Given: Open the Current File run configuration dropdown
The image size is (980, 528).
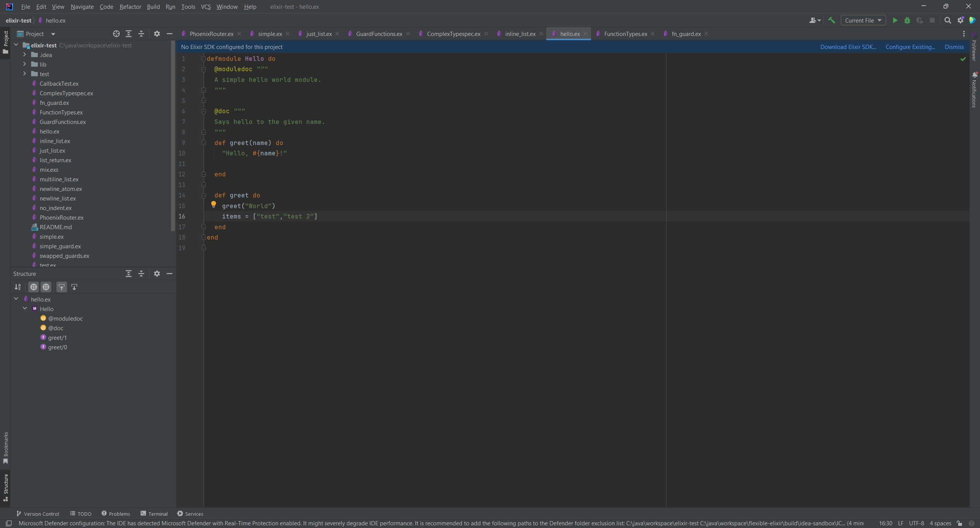Looking at the screenshot, I should coord(863,20).
